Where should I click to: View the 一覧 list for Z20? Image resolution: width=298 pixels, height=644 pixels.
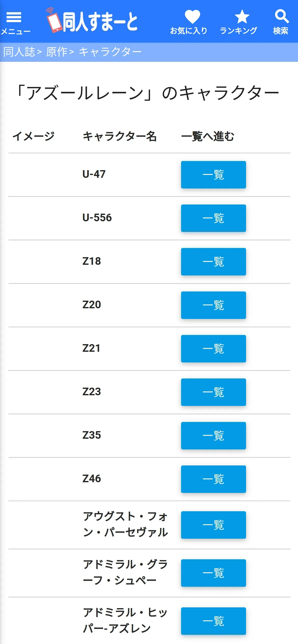point(213,305)
